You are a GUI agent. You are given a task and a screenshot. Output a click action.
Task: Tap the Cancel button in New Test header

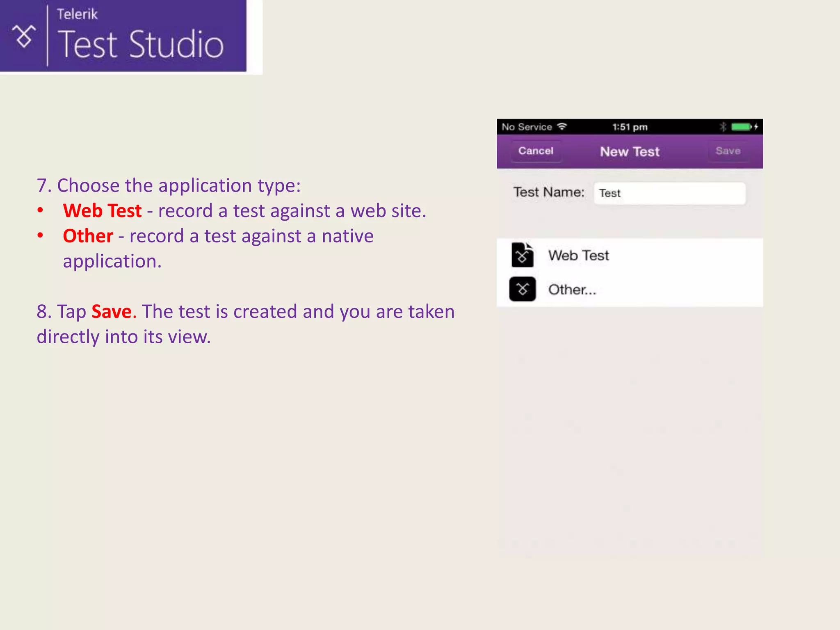click(536, 151)
